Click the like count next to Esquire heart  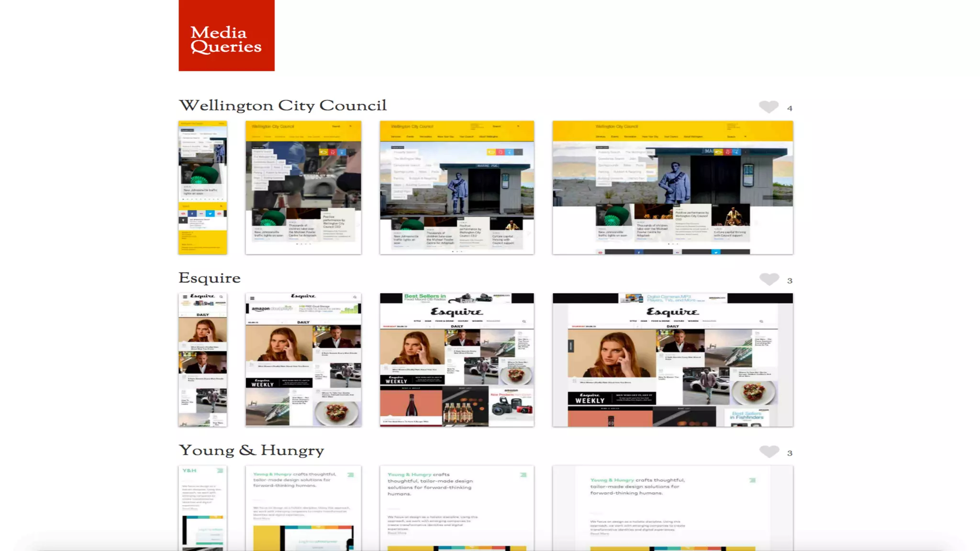pyautogui.click(x=790, y=281)
